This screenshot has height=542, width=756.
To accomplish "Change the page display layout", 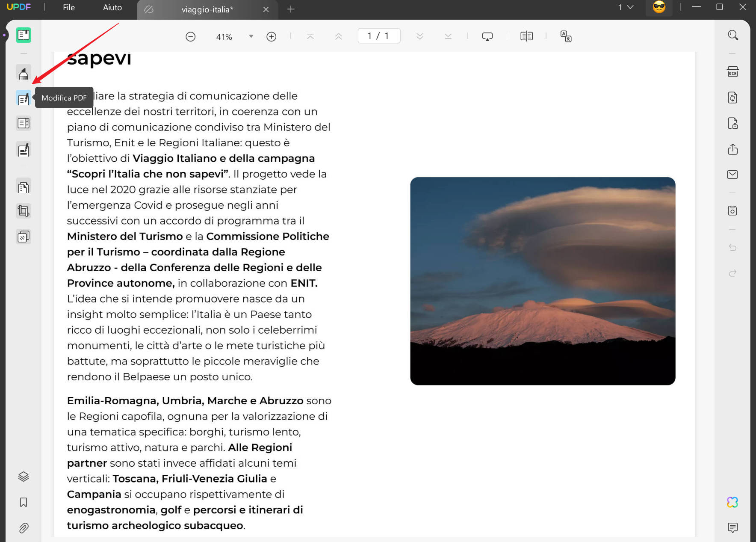I will (527, 36).
